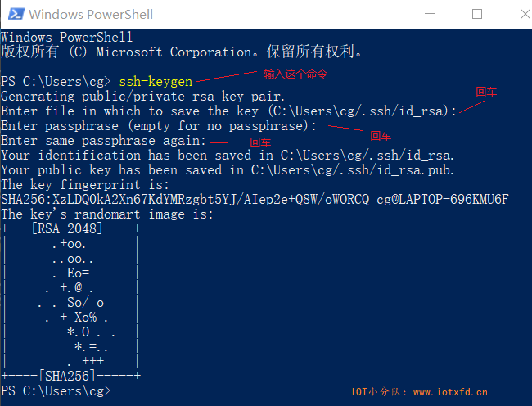Click the 'Enter passphrase (empty for no passphrase)' line
This screenshot has width=532, height=406.
coord(159,126)
